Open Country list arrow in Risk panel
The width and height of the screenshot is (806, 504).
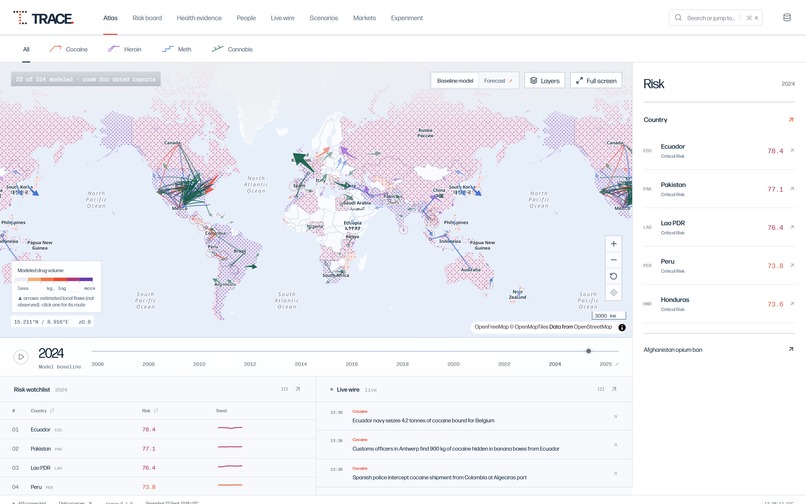[791, 120]
